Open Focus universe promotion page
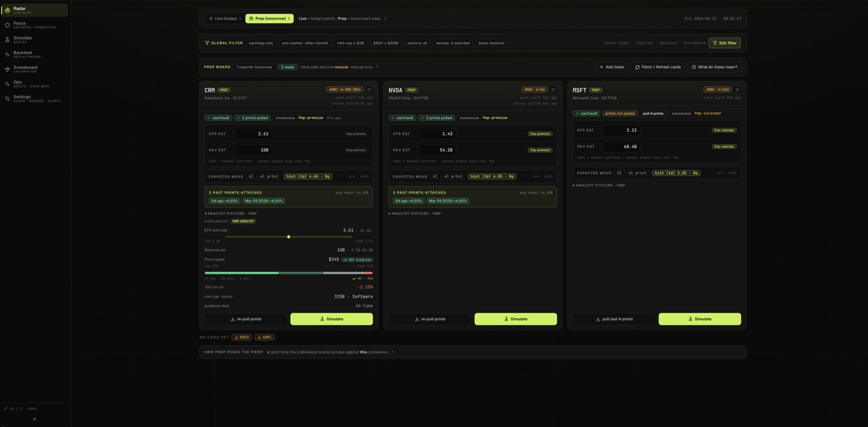Viewport: 868px width, 427px height. coord(35,25)
